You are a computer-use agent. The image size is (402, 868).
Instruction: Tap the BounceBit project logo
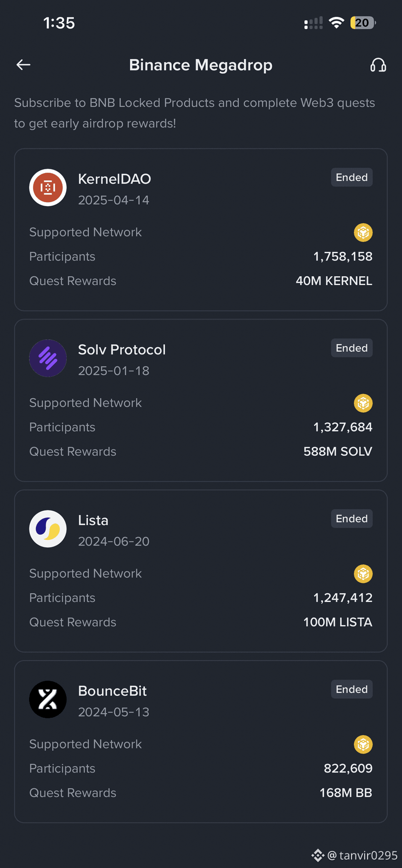pyautogui.click(x=48, y=700)
